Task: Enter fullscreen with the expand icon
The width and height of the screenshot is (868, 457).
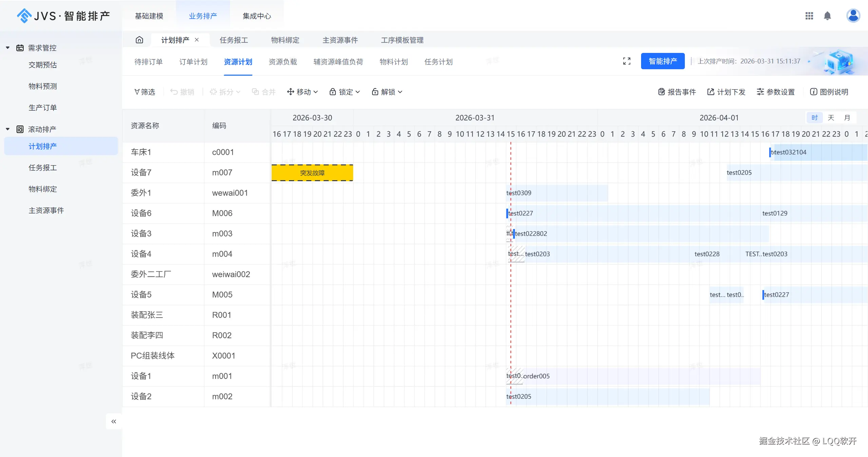Action: [x=626, y=61]
